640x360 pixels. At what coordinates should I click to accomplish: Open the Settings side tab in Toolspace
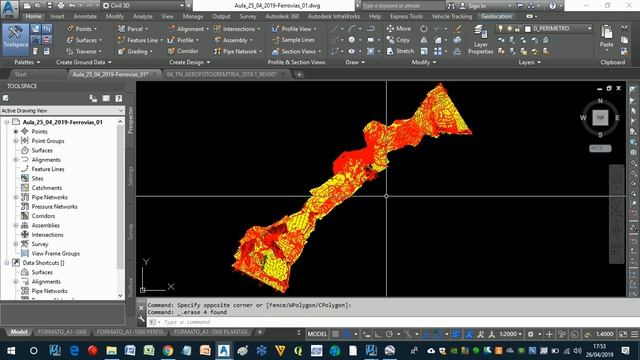pos(131,176)
